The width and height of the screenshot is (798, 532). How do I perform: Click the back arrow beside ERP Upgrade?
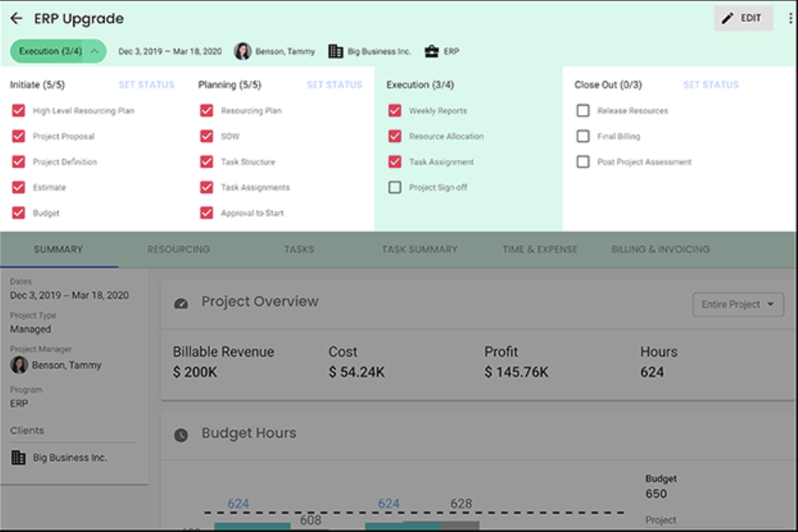point(16,19)
